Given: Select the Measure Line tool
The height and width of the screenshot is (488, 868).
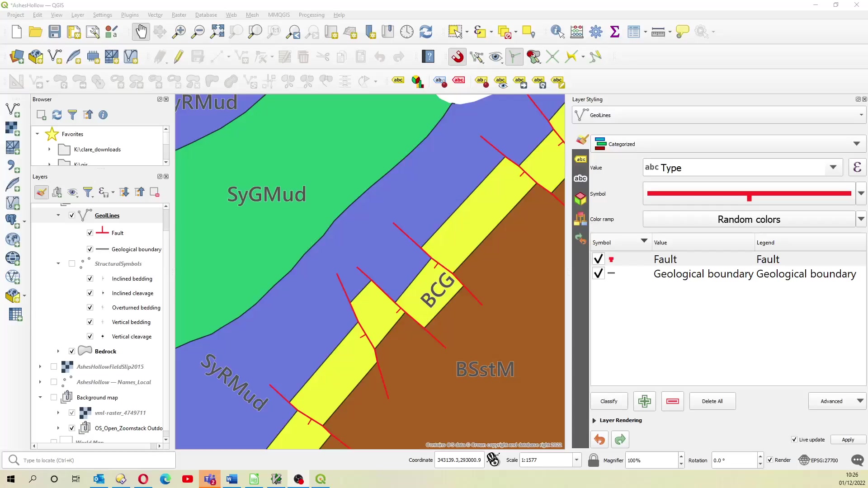Looking at the screenshot, I should [x=659, y=32].
